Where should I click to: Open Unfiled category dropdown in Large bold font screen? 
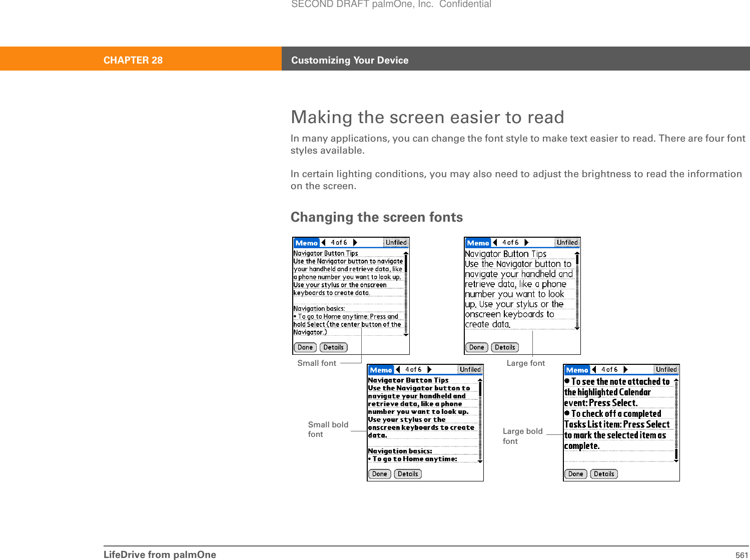click(x=666, y=370)
